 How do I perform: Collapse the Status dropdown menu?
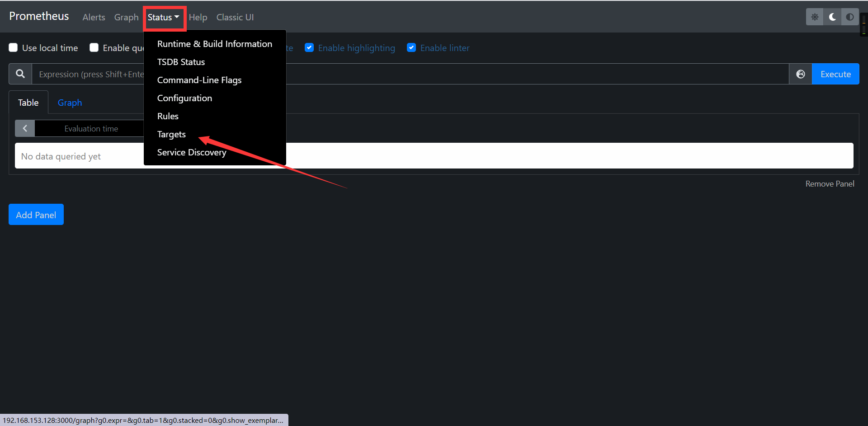click(164, 17)
